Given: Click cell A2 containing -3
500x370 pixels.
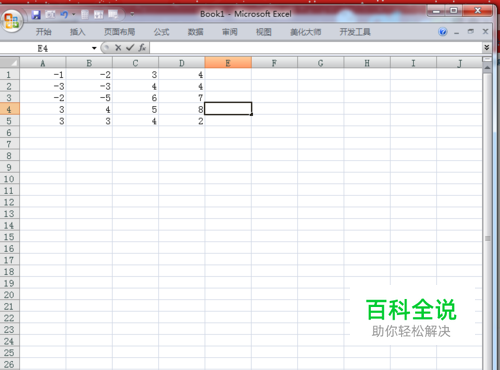Looking at the screenshot, I should 43,86.
